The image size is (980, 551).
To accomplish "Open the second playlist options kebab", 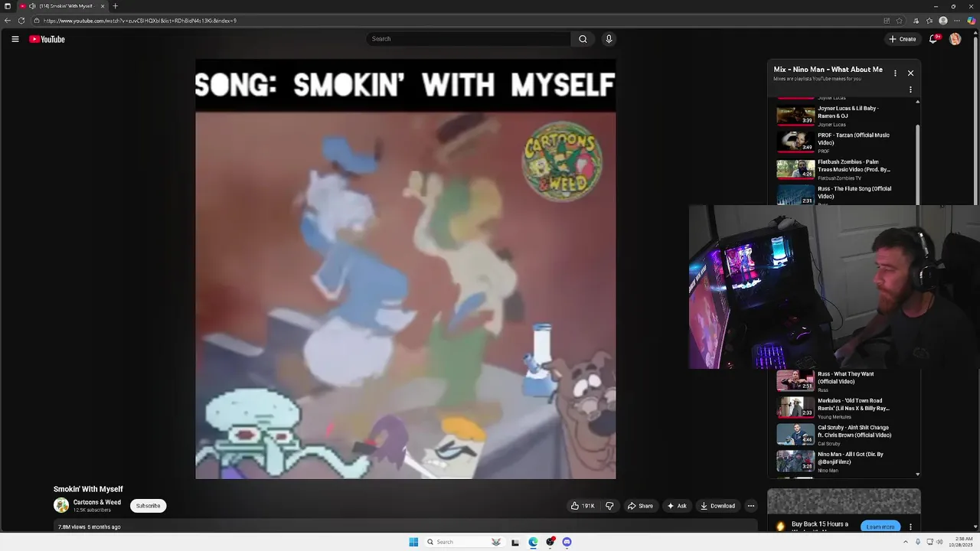I will point(910,90).
